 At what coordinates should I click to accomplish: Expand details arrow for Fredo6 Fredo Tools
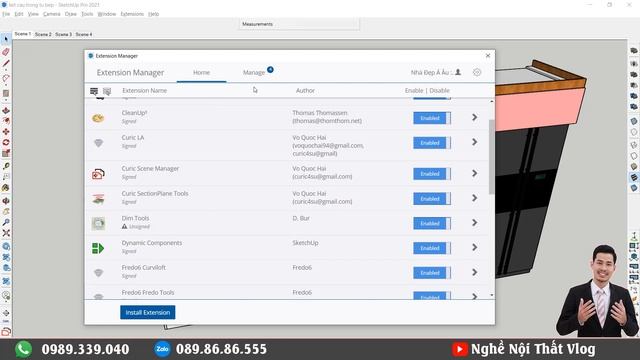pos(474,296)
